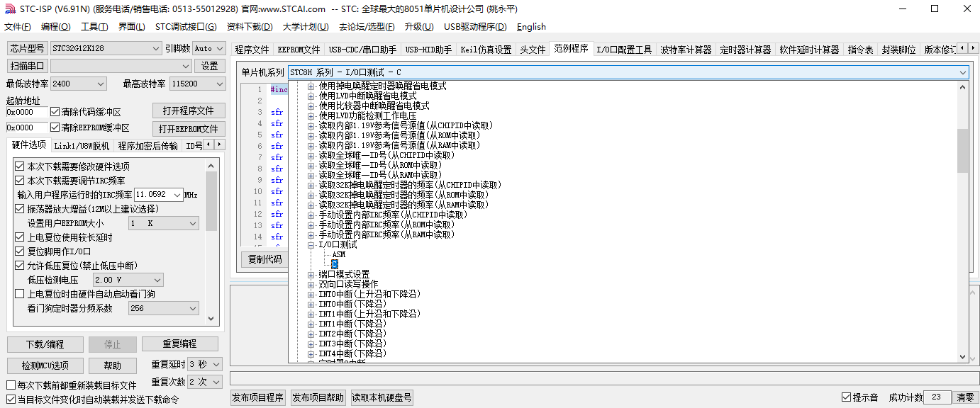The image size is (980, 408).
Task: Open the 最低波特率 2400 dropdown
Action: tap(79, 84)
